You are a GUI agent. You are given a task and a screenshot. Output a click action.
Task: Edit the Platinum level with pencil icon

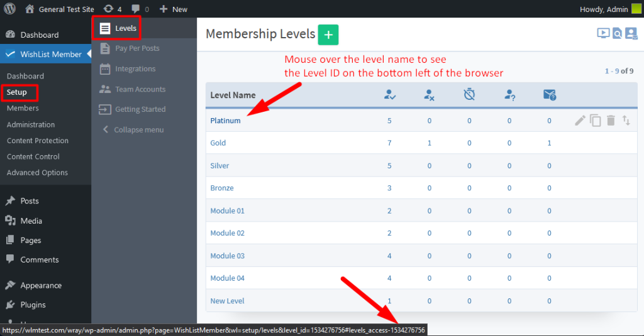coord(580,120)
